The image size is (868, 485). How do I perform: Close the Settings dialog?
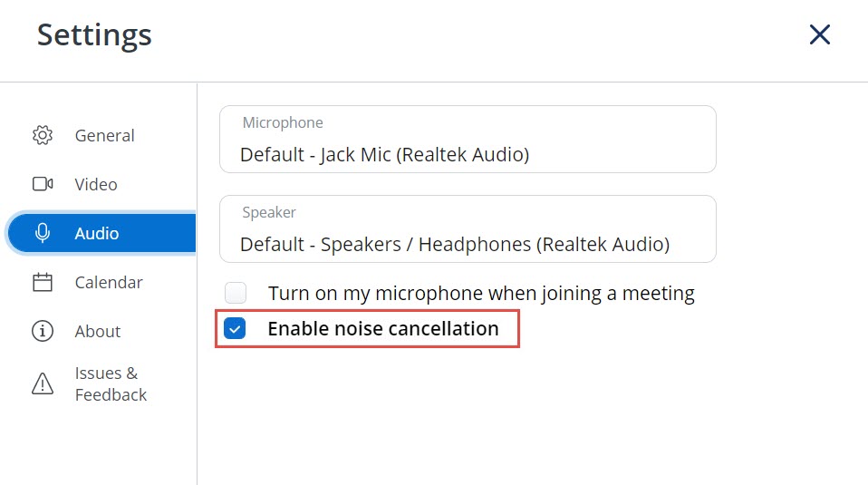[820, 34]
